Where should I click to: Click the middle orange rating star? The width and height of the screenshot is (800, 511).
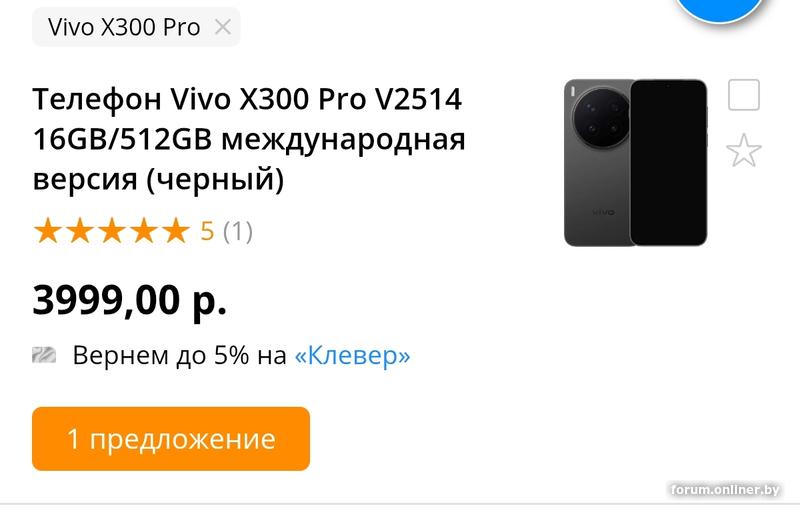pyautogui.click(x=112, y=230)
